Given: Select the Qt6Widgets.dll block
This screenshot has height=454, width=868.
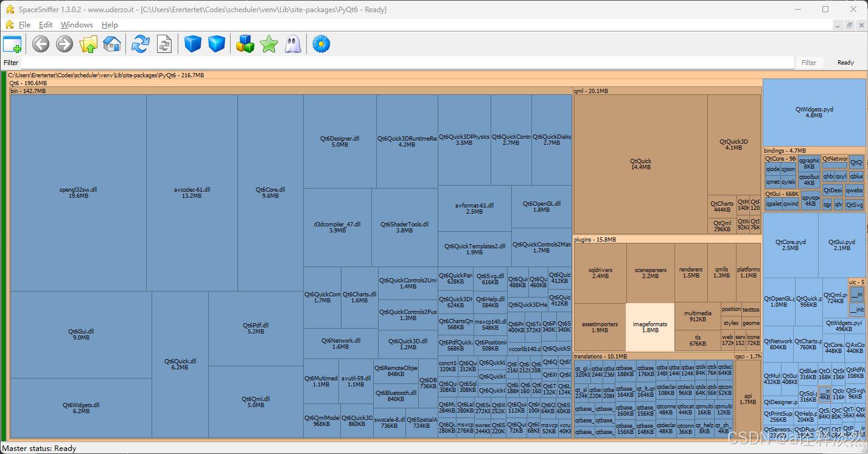Looking at the screenshot, I should 81,408.
